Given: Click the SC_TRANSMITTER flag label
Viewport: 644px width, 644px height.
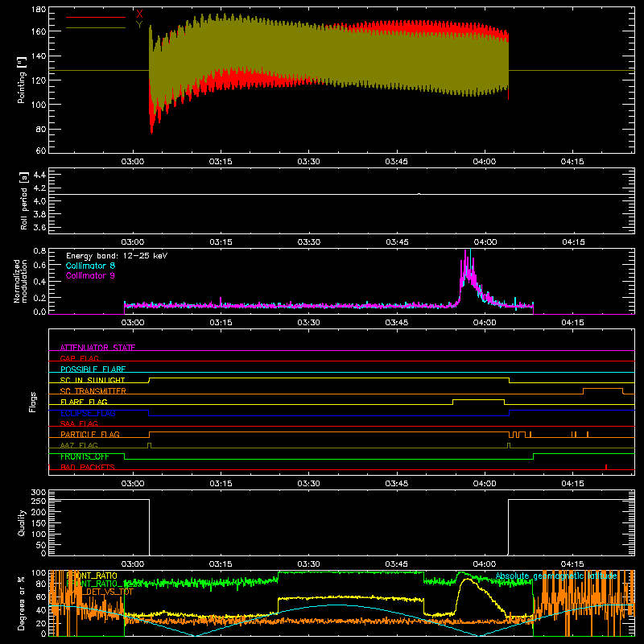Looking at the screenshot, I should click(x=93, y=390).
